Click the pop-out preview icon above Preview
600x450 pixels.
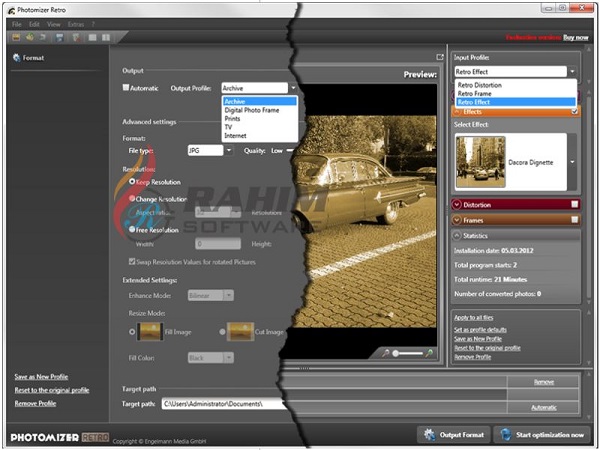click(x=439, y=57)
